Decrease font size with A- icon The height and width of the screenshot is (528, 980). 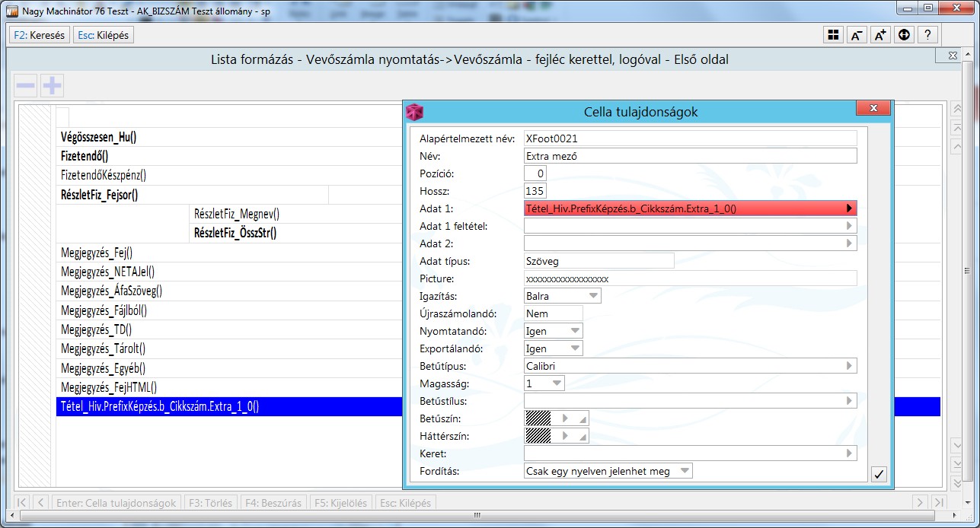[x=857, y=35]
